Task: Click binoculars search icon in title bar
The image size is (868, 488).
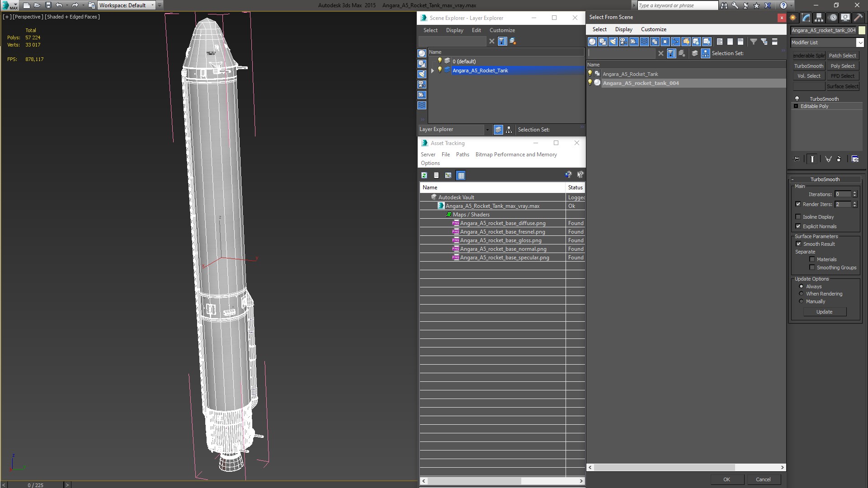Action: pyautogui.click(x=724, y=5)
